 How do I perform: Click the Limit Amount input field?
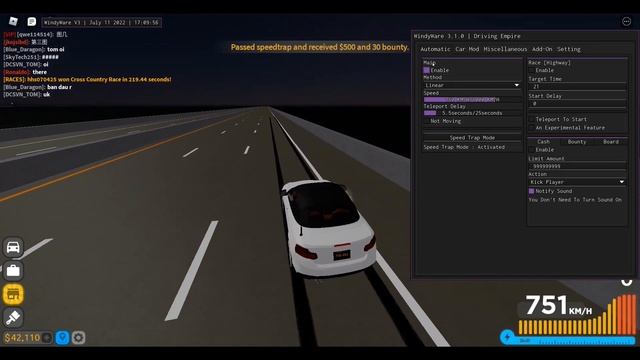(577, 167)
